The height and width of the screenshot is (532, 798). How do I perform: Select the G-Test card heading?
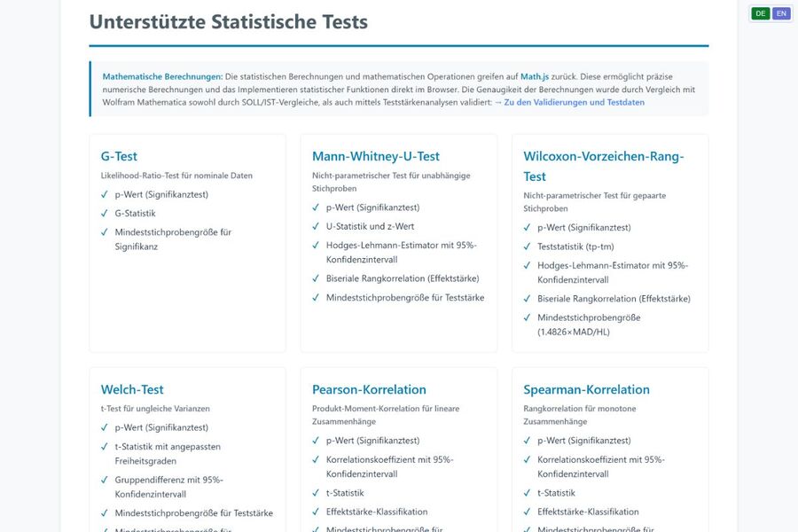point(119,156)
